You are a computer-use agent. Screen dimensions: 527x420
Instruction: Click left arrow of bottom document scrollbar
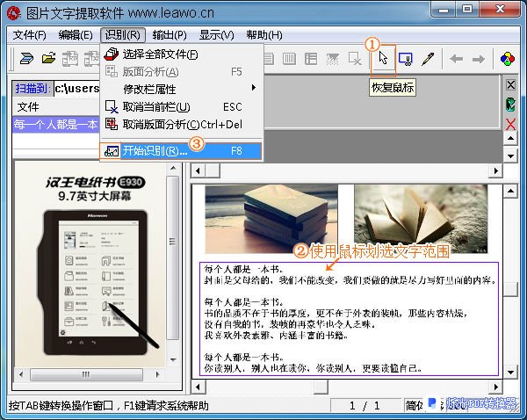click(x=198, y=387)
